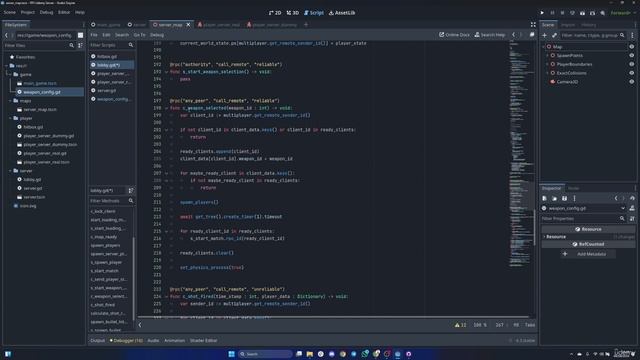Open the AssetLib workspace
This screenshot has width=640, height=360.
point(342,13)
